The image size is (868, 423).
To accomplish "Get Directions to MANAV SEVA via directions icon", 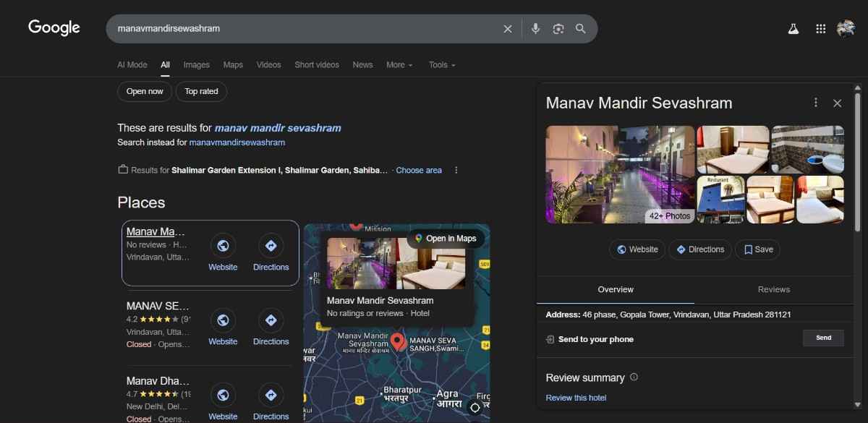I will coord(271,320).
